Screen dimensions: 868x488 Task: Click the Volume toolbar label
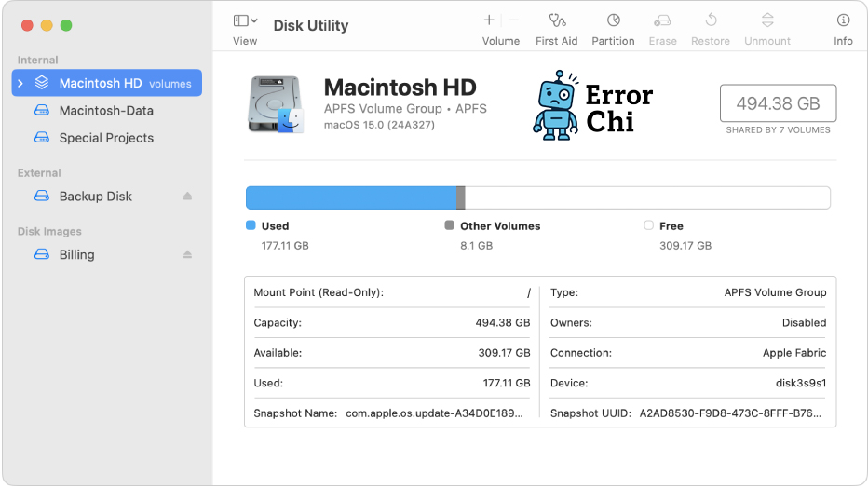501,41
